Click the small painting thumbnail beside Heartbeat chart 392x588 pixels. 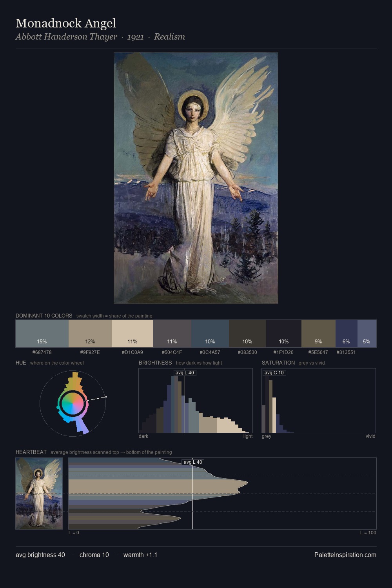click(x=39, y=494)
